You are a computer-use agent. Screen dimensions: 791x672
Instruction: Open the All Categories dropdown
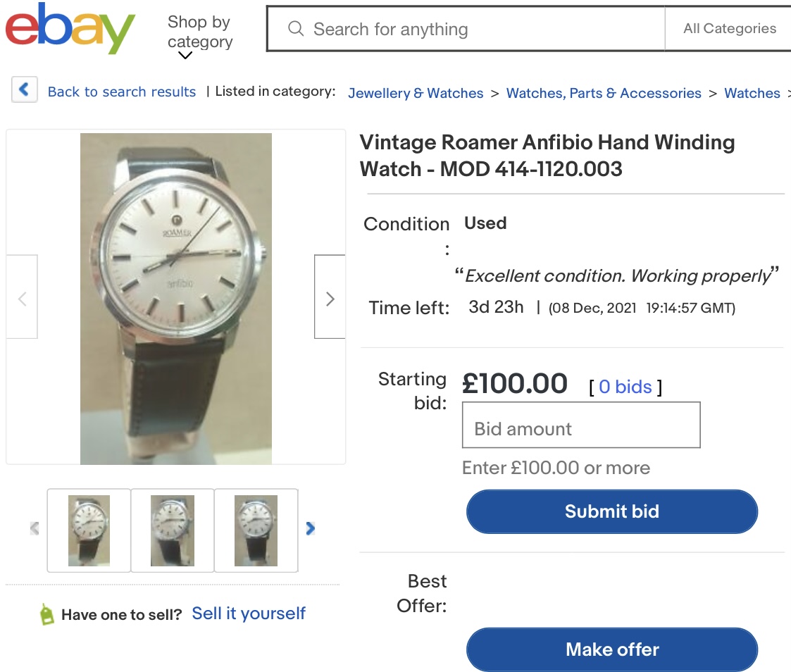(729, 29)
